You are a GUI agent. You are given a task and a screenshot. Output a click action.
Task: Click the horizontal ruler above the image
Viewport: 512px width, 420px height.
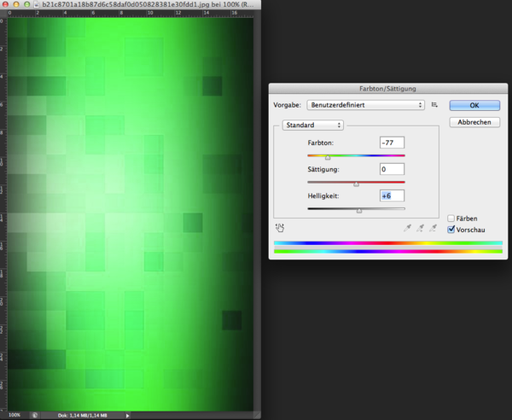131,14
